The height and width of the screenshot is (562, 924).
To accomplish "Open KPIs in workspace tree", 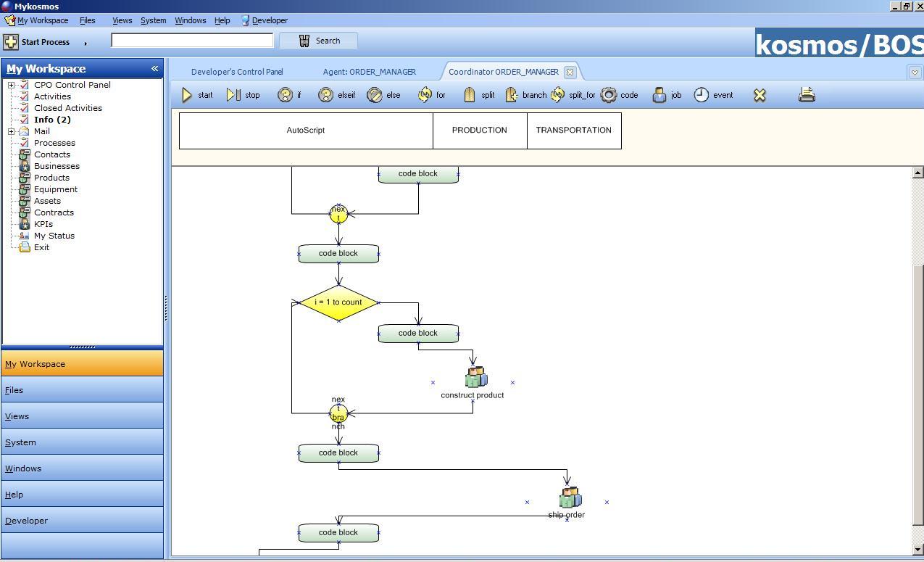I will coord(43,224).
